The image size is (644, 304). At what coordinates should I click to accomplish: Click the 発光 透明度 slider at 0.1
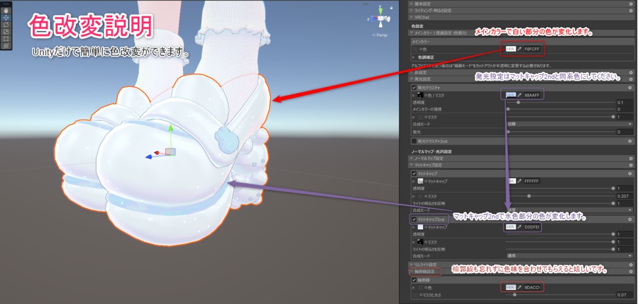[x=560, y=102]
